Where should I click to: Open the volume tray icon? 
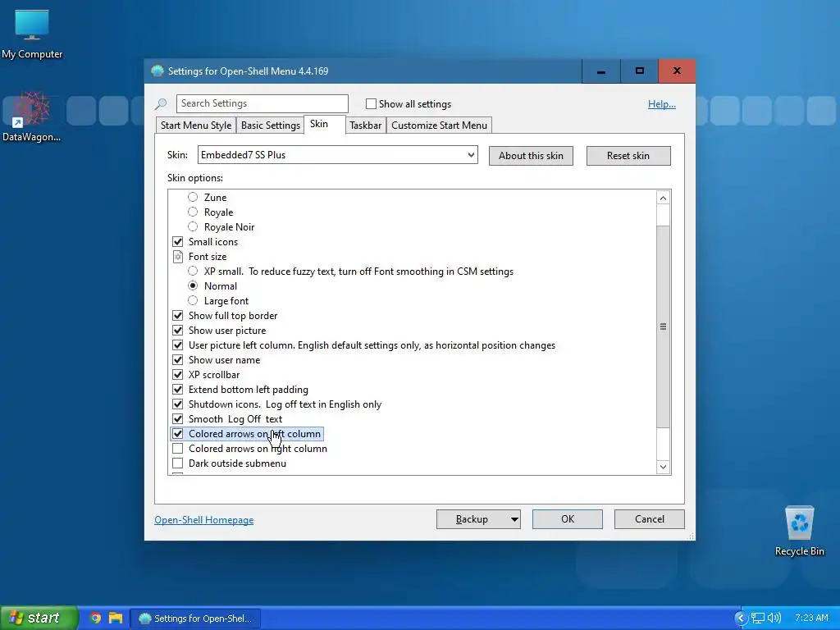tap(774, 618)
